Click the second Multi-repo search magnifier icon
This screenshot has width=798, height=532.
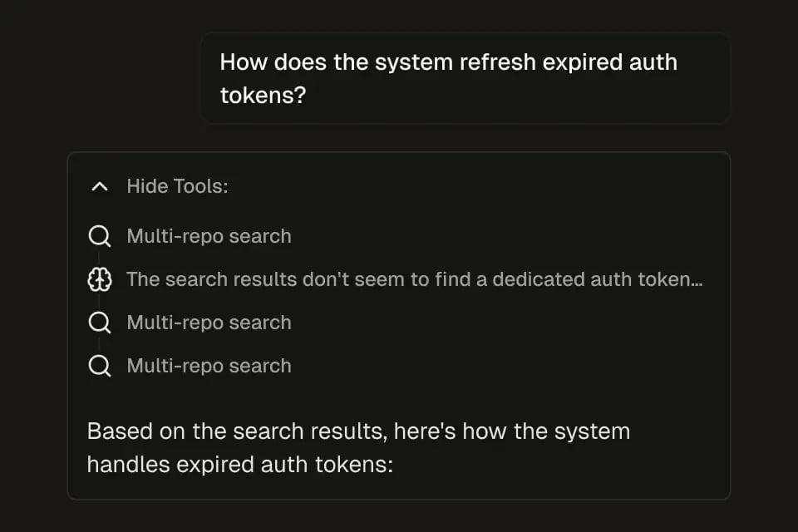tap(100, 323)
